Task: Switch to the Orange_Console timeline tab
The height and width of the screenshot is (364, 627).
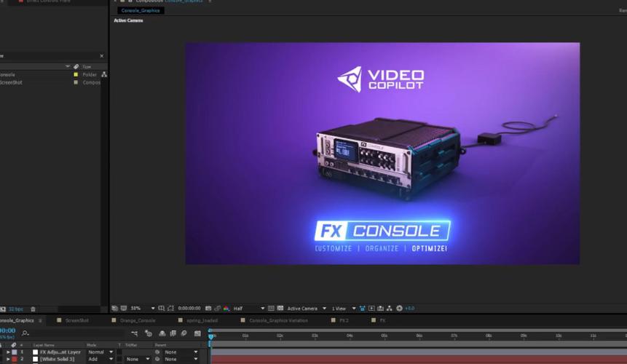Action: 138,320
